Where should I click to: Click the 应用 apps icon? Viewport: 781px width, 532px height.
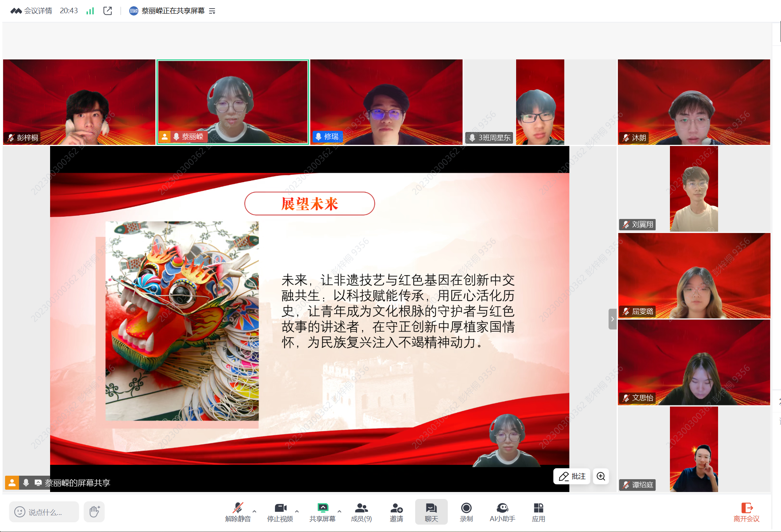pyautogui.click(x=538, y=512)
